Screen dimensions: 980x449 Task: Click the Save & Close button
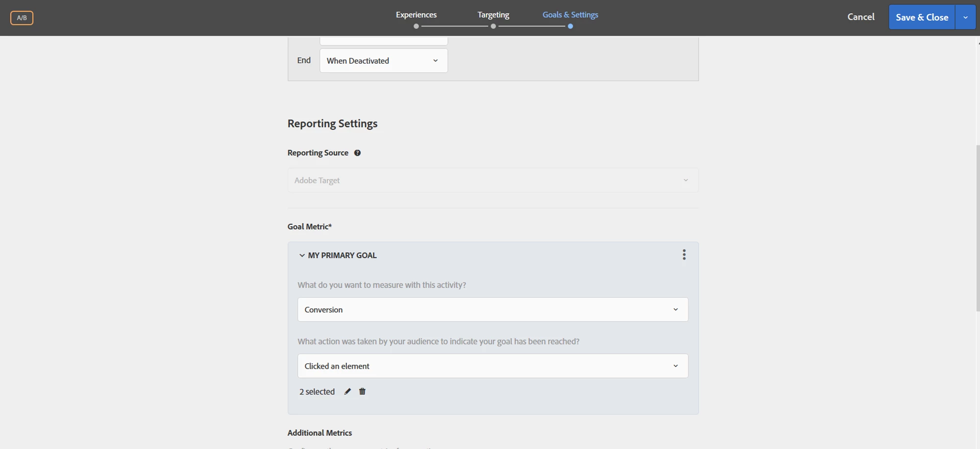coord(922,17)
